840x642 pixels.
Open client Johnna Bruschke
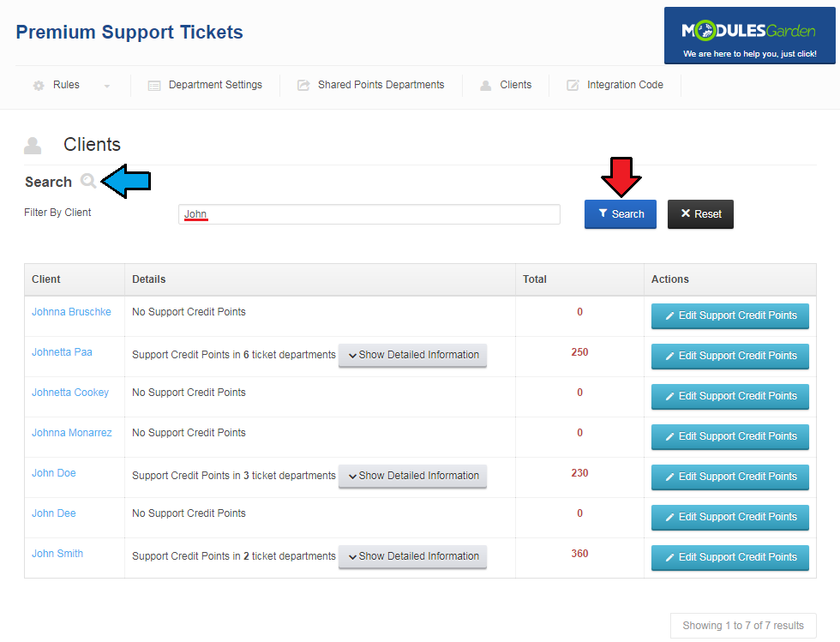pyautogui.click(x=71, y=312)
